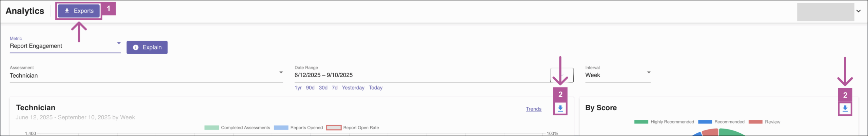Toggle Report Open Rate legend swatch
Screen dimensions: 868x136
click(x=334, y=128)
